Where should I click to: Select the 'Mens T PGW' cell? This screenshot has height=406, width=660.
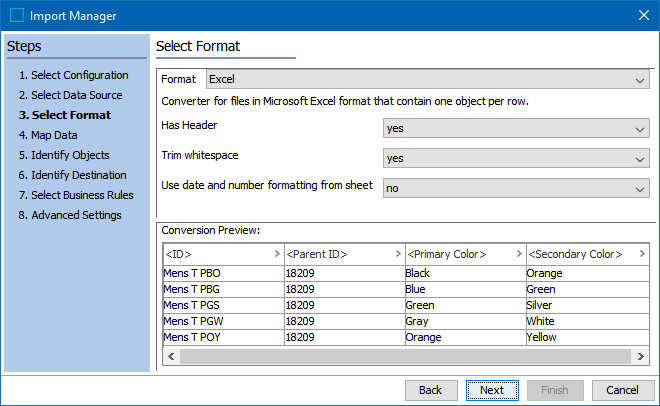click(x=224, y=321)
